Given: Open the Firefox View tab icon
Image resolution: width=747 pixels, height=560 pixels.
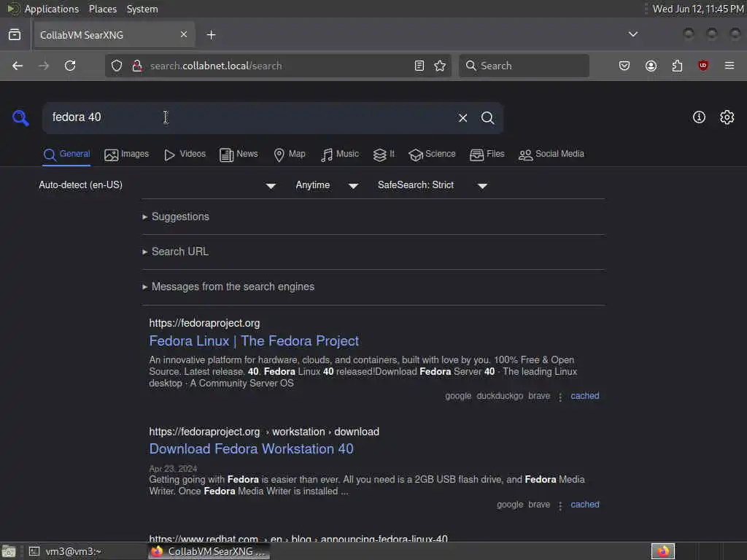Looking at the screenshot, I should (x=15, y=35).
